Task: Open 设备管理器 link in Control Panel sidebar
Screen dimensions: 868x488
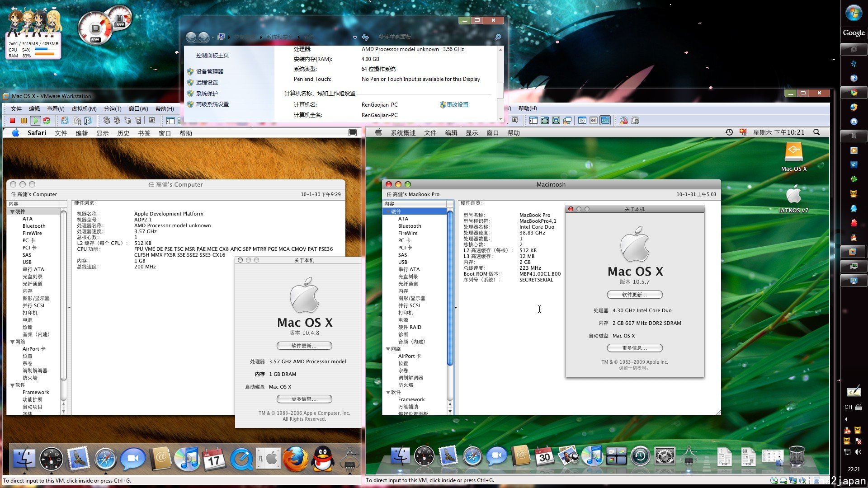Action: (209, 71)
